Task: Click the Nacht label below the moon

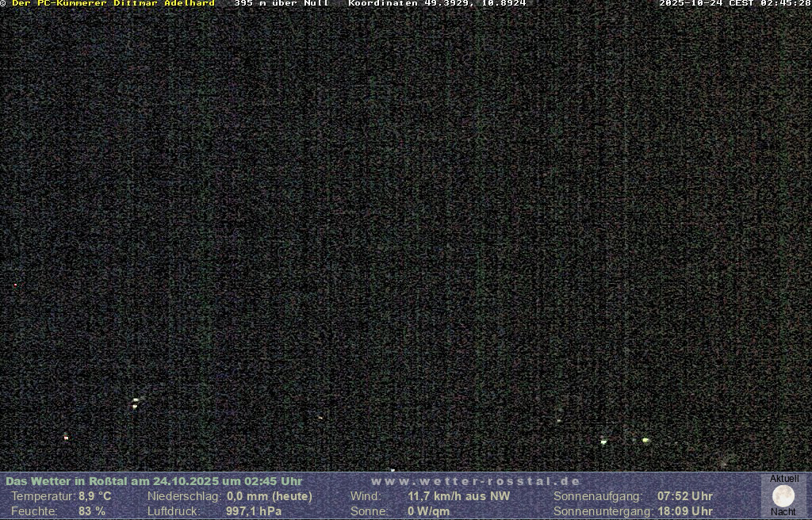Action: tap(783, 512)
